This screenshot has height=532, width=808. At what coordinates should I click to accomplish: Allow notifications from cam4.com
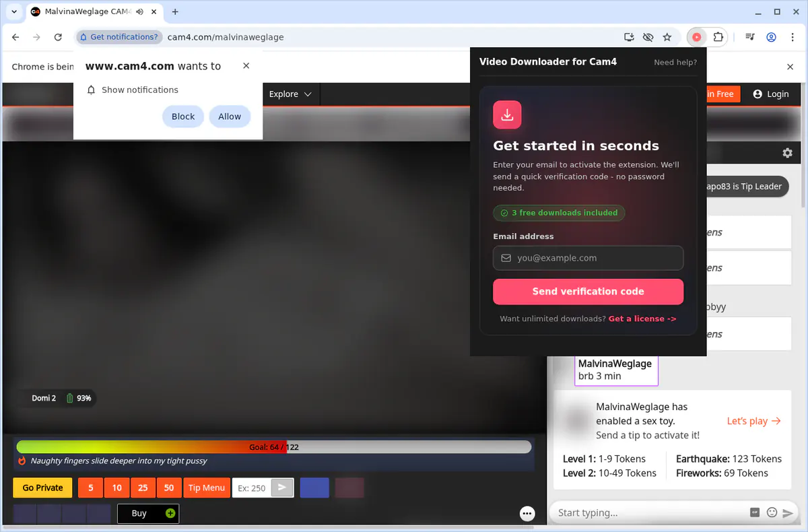(x=230, y=117)
